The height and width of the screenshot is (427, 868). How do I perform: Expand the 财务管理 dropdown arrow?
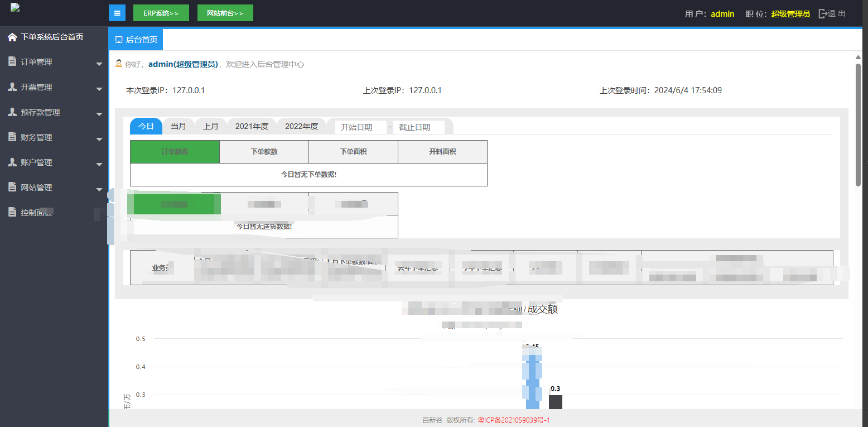click(x=99, y=139)
